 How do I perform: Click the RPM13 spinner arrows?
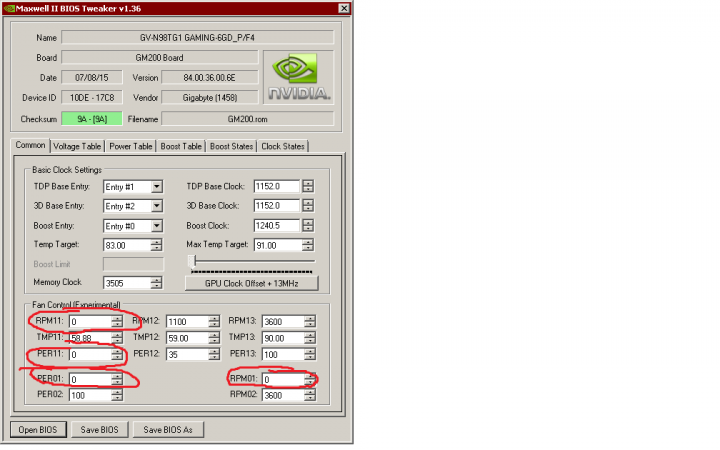310,321
